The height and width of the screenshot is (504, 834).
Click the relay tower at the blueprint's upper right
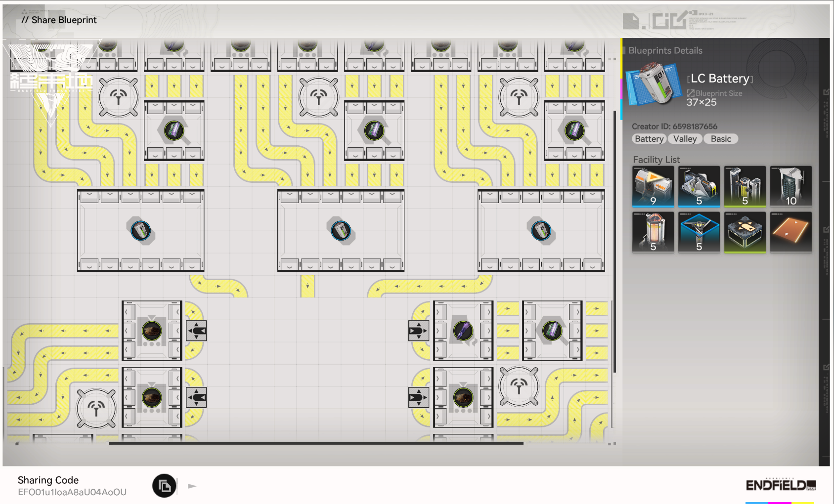pyautogui.click(x=519, y=96)
